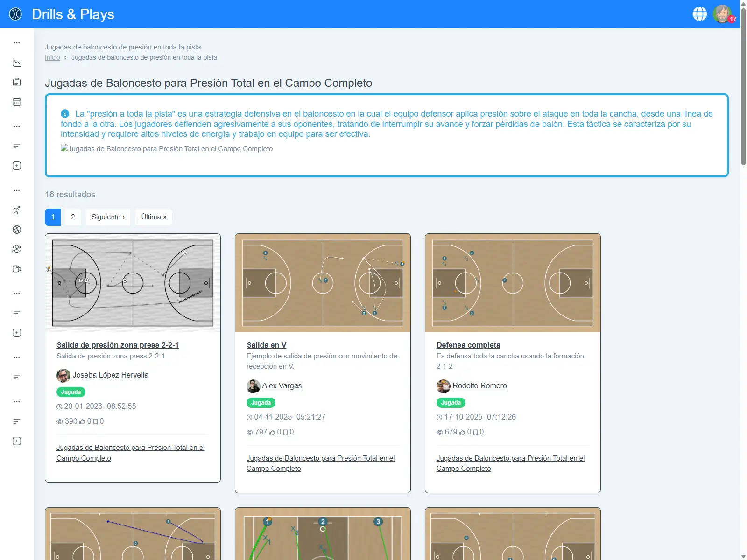Click a plus icon to add new item
Viewport: 747px width, 560px height.
17,166
